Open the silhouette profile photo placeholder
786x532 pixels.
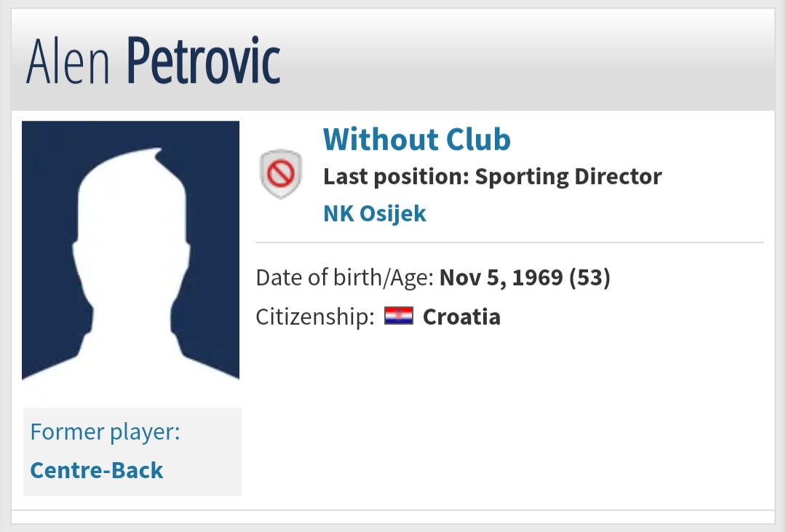pyautogui.click(x=131, y=250)
